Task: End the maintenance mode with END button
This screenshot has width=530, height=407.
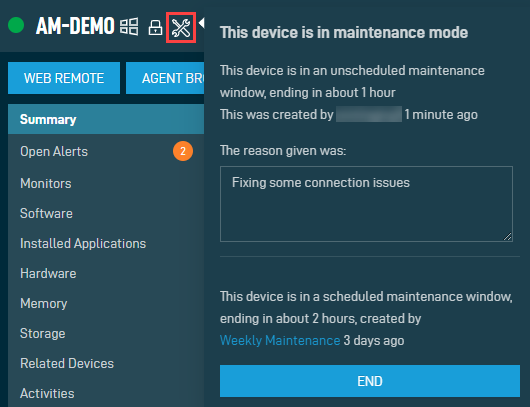Action: click(x=370, y=381)
